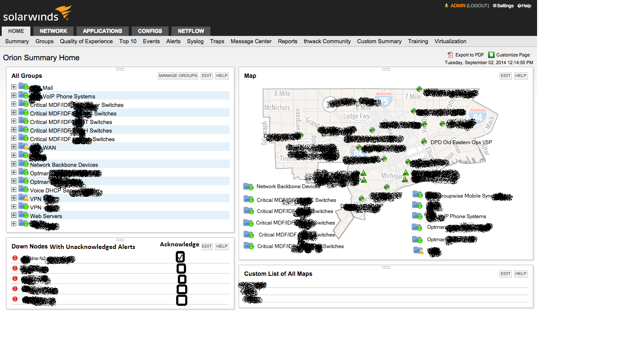This screenshot has height=343, width=644.
Task: Click the LOGOUT link
Action: 478,6
